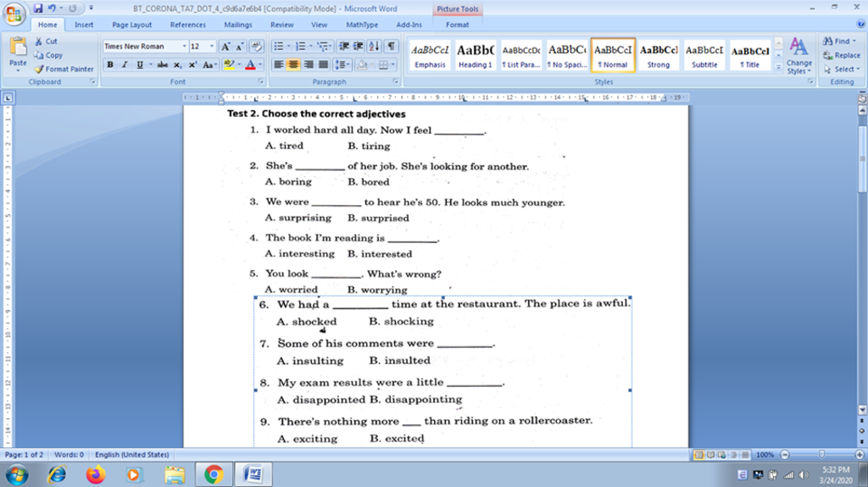Increase paragraph indent

tap(359, 47)
